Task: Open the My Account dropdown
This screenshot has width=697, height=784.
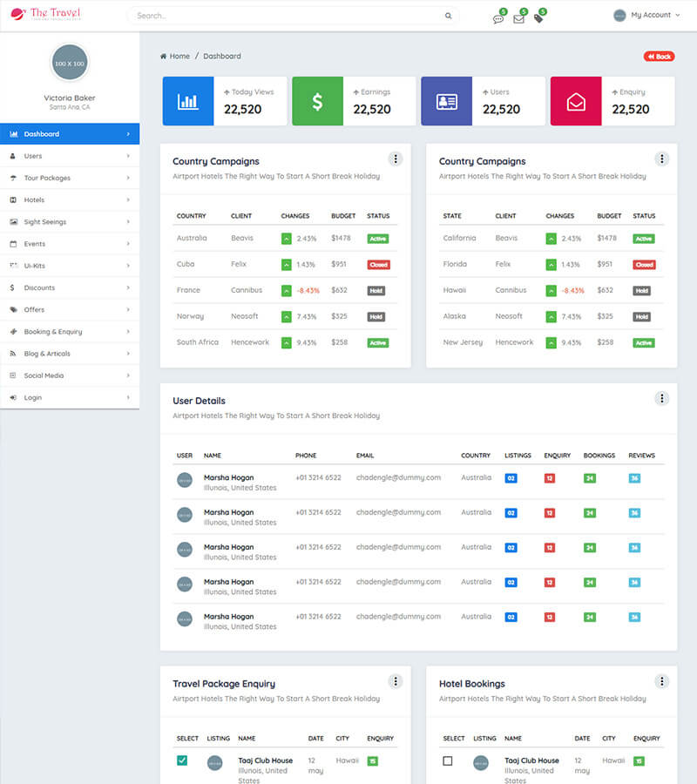Action: coord(646,16)
